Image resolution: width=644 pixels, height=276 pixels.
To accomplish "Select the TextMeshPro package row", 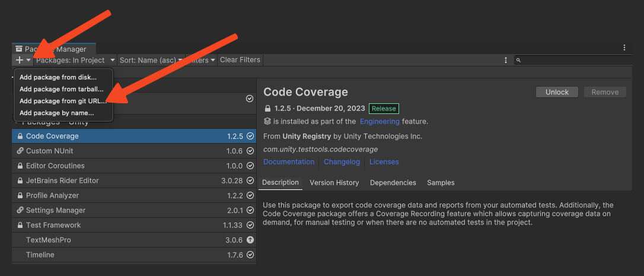I will (134, 240).
